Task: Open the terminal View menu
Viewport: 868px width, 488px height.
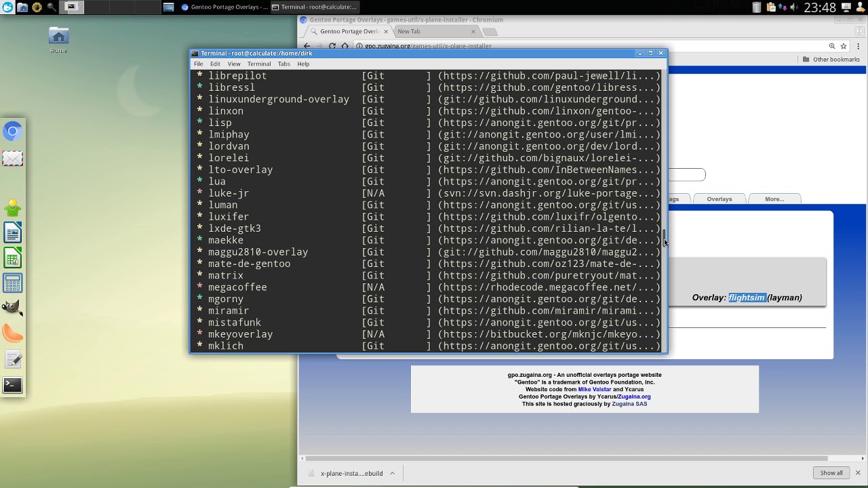Action: pyautogui.click(x=234, y=64)
